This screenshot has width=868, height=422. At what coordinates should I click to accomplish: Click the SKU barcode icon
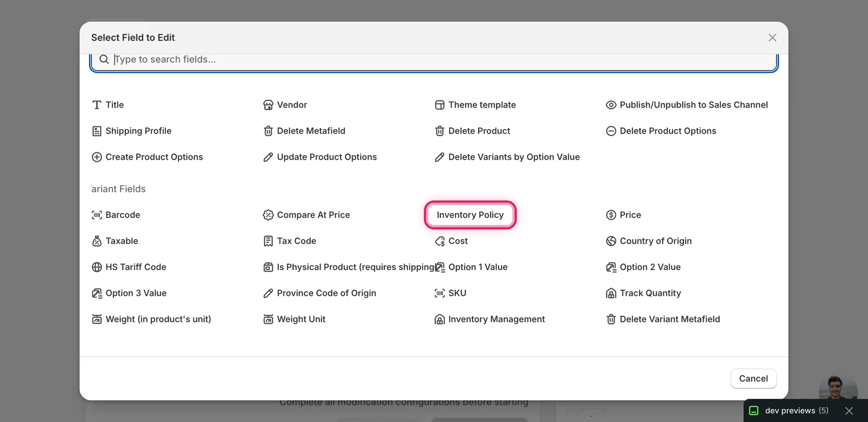(x=439, y=293)
